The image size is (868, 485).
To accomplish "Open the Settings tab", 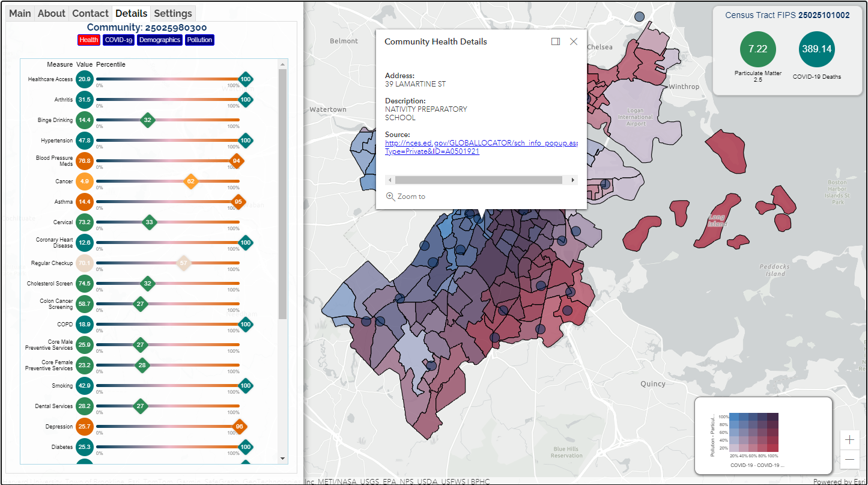I will coord(173,13).
